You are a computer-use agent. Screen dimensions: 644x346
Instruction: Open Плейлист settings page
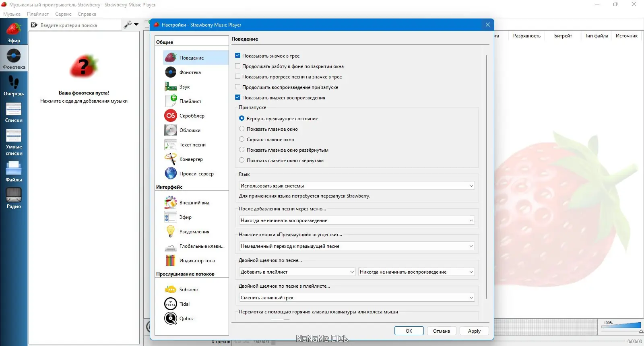(x=196, y=101)
